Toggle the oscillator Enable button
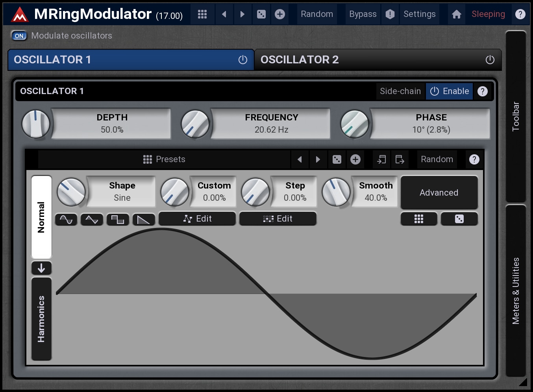Viewport: 533px width, 392px height. click(x=449, y=91)
